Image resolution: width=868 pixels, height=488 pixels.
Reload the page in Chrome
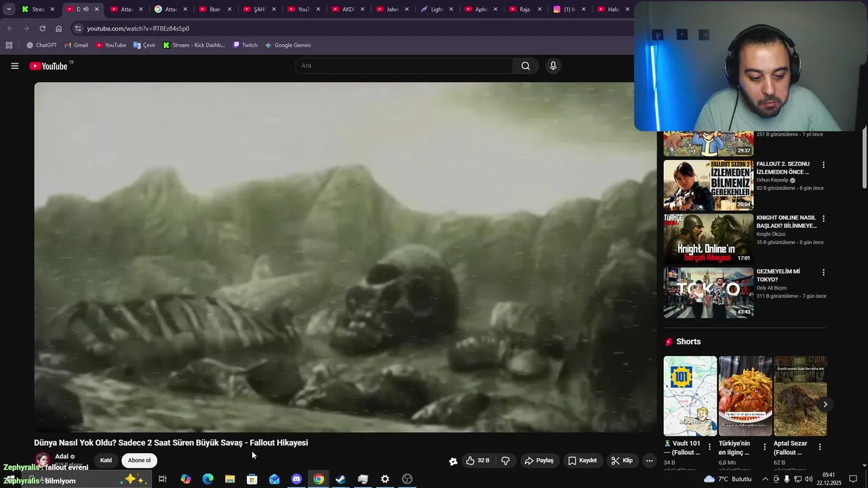click(42, 28)
